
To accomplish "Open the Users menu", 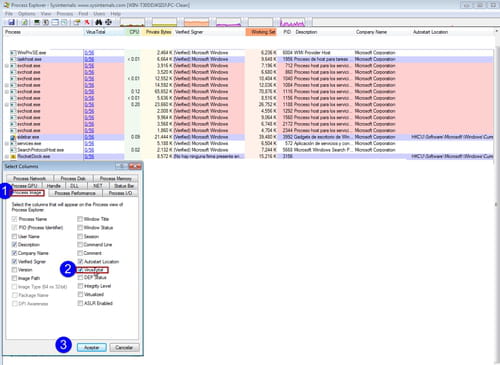I will point(99,14).
